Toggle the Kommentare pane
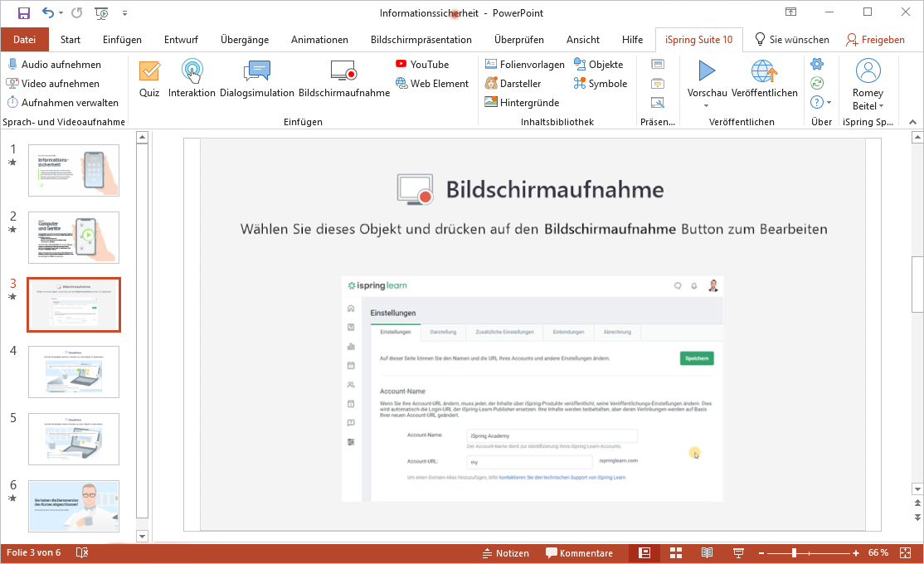This screenshot has height=564, width=924. click(x=579, y=553)
